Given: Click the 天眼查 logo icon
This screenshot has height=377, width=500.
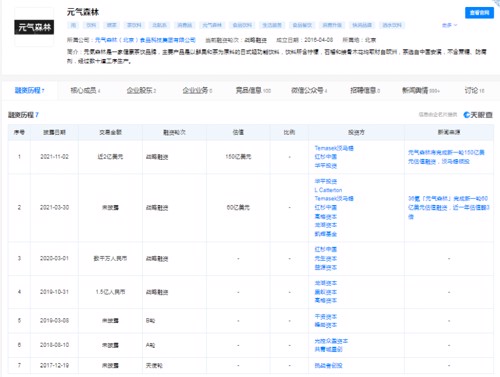Looking at the screenshot, I should 478,115.
